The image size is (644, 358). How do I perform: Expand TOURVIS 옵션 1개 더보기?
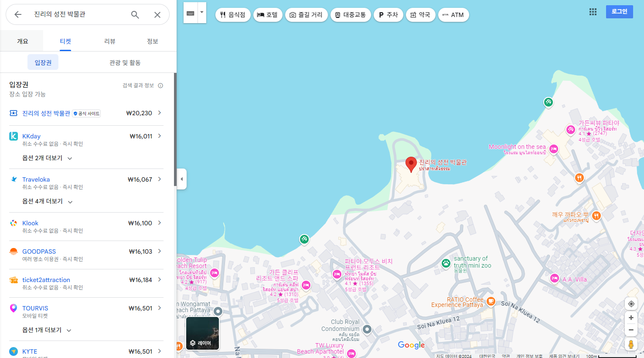point(47,330)
